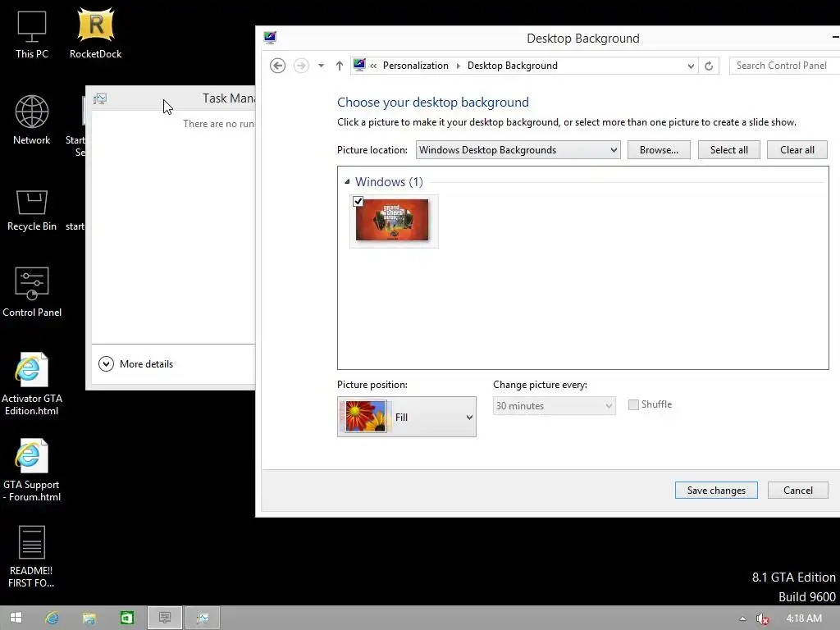Click the clock showing 4:18 AM
Image resolution: width=840 pixels, height=630 pixels.
click(x=804, y=619)
